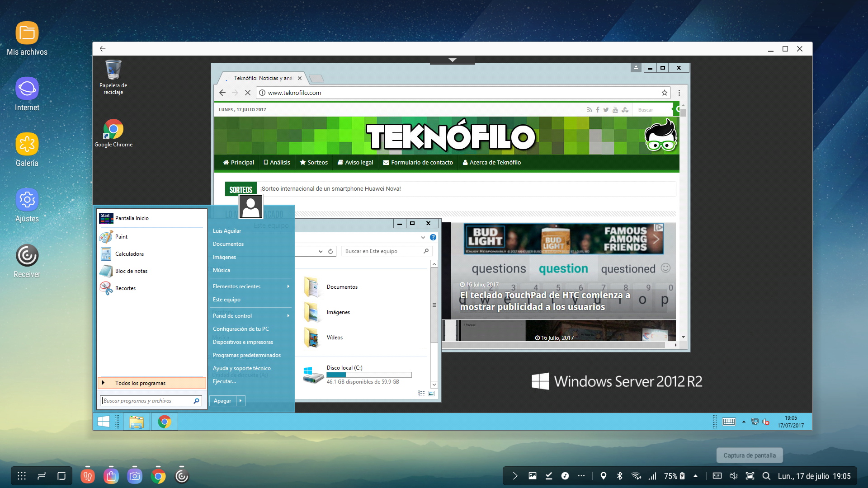This screenshot has width=868, height=488.
Task: Launch Paint from Start menu
Action: (x=152, y=237)
